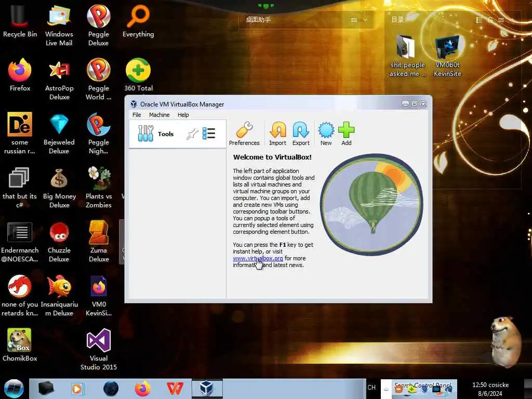Select the 'some russian r...' icon
Viewport: 532px width, 399px height.
20,133
